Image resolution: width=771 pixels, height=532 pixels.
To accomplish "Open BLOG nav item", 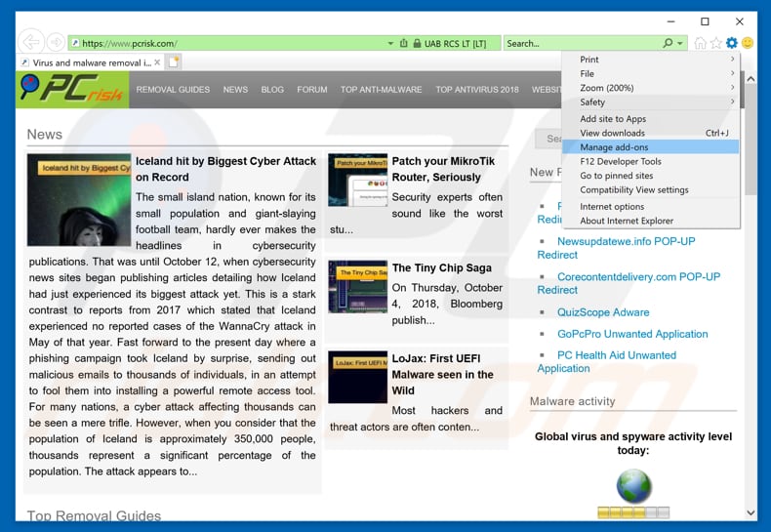I will (x=272, y=90).
